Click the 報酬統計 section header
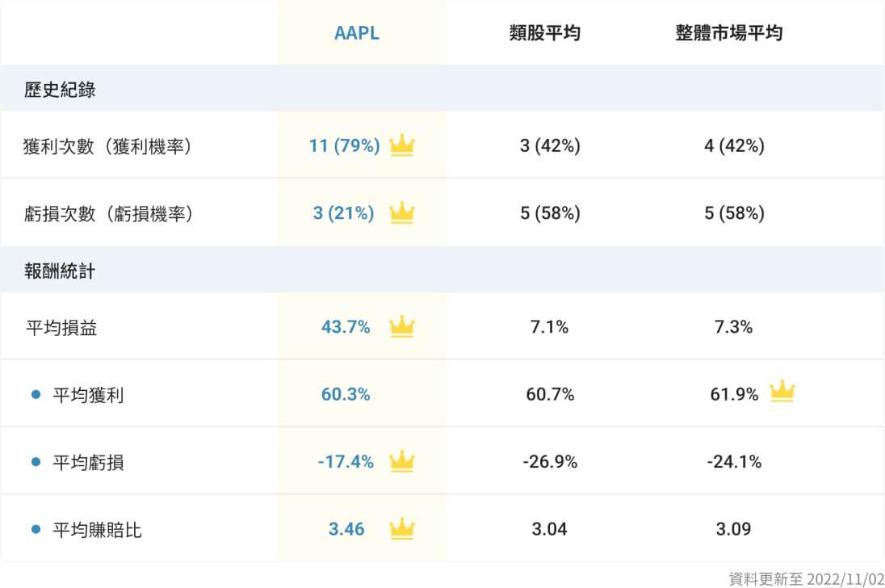The width and height of the screenshot is (885, 588). [60, 271]
